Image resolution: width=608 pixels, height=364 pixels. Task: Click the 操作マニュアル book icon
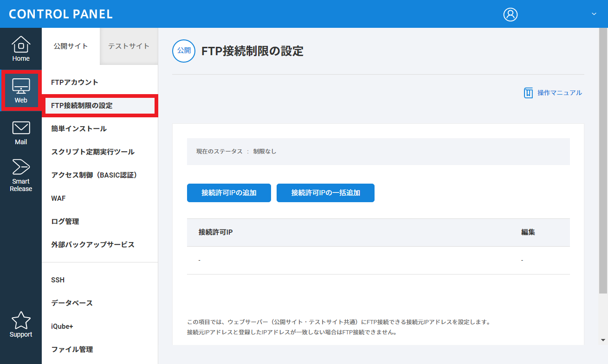pyautogui.click(x=528, y=93)
